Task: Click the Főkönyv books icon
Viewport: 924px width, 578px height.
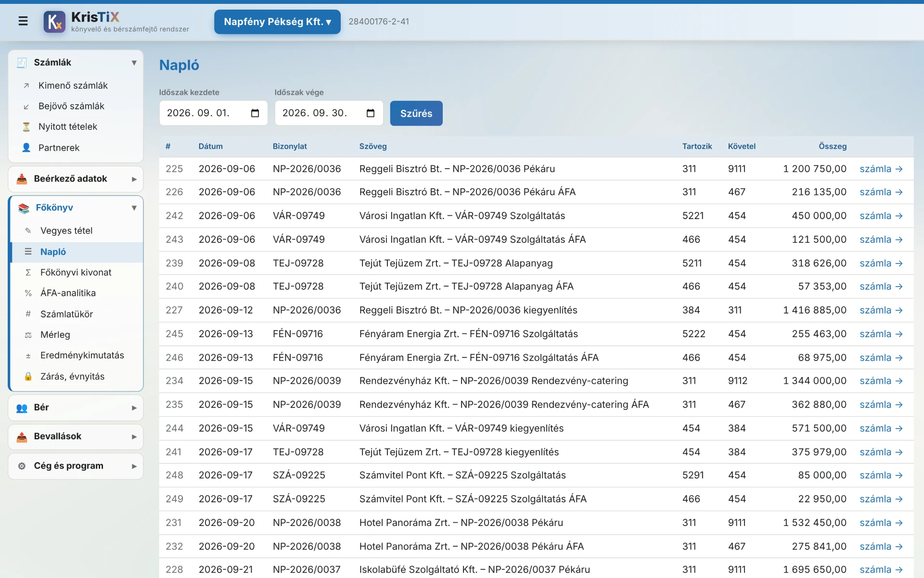Action: click(x=24, y=208)
